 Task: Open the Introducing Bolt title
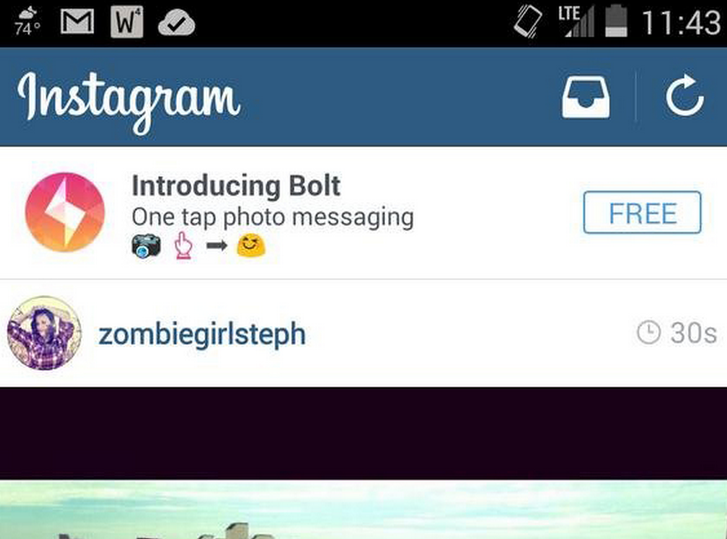(x=236, y=186)
